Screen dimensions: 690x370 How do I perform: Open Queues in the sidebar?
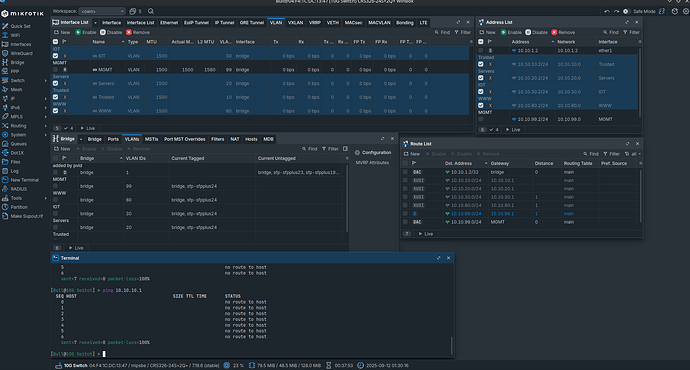coord(15,144)
